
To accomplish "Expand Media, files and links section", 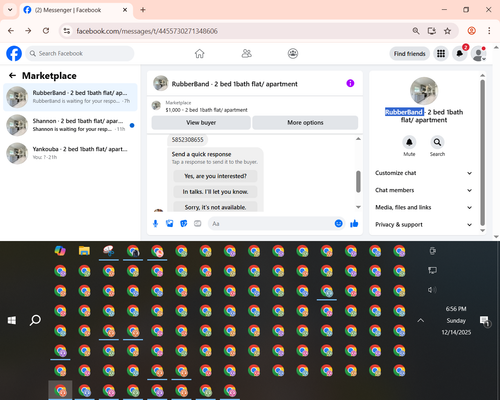I will click(x=423, y=207).
